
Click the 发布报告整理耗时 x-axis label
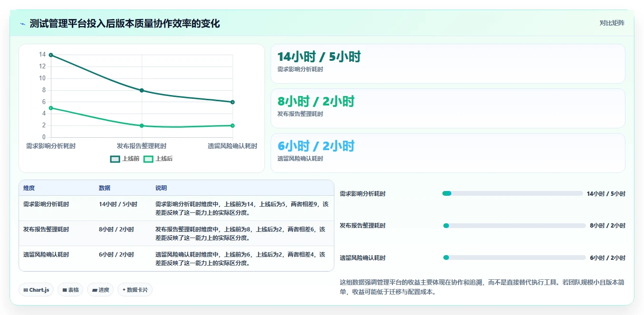tap(142, 146)
